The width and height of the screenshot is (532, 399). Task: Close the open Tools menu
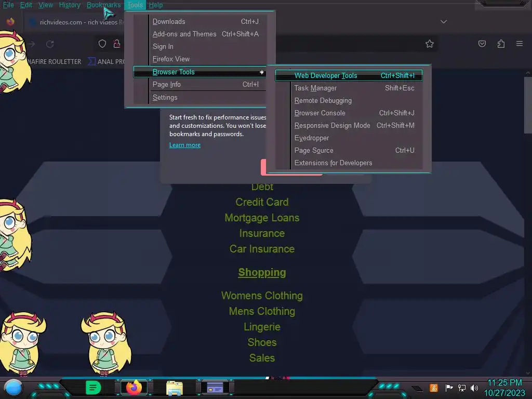coord(135,5)
